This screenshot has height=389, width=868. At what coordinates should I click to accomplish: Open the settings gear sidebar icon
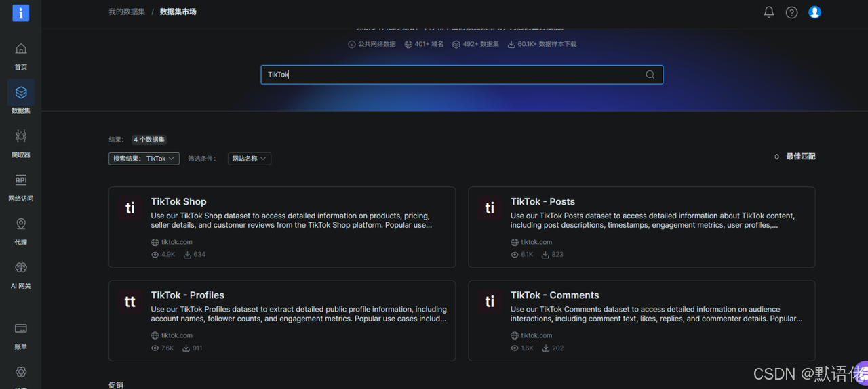tap(21, 372)
